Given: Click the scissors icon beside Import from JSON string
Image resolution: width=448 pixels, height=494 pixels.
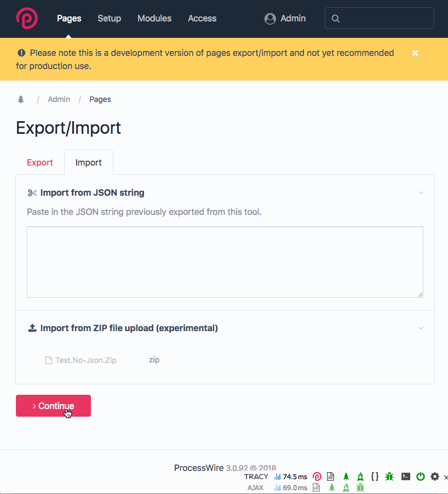Looking at the screenshot, I should click(32, 192).
